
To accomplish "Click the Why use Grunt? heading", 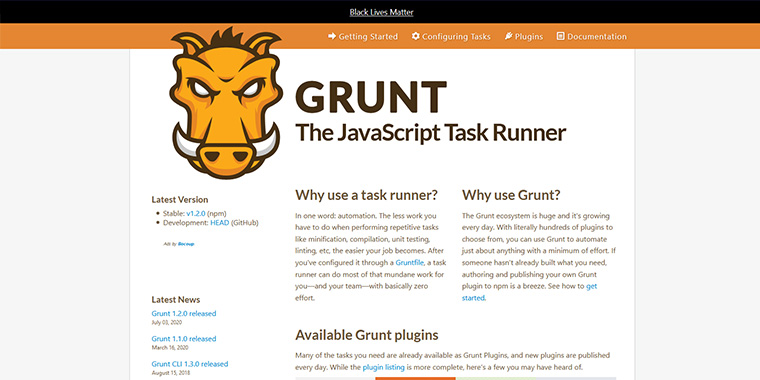I will click(511, 195).
